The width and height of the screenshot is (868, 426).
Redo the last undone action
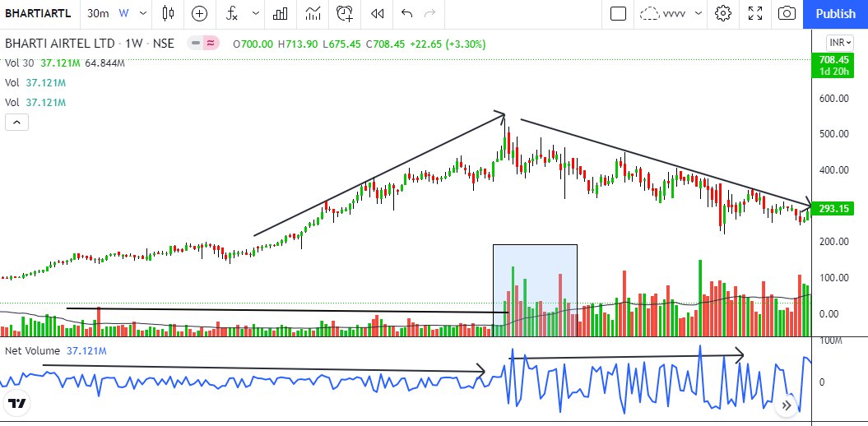429,13
